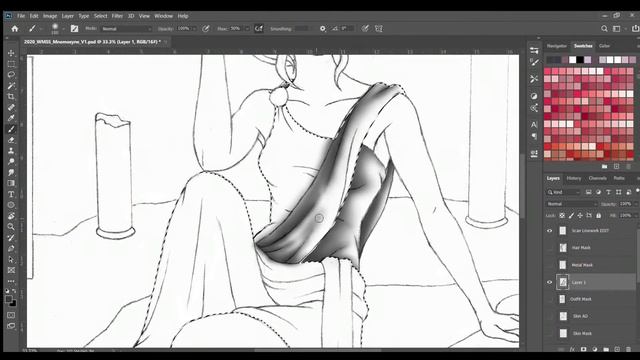640x360 pixels.
Task: Show the Skin AO layer
Action: 549,316
